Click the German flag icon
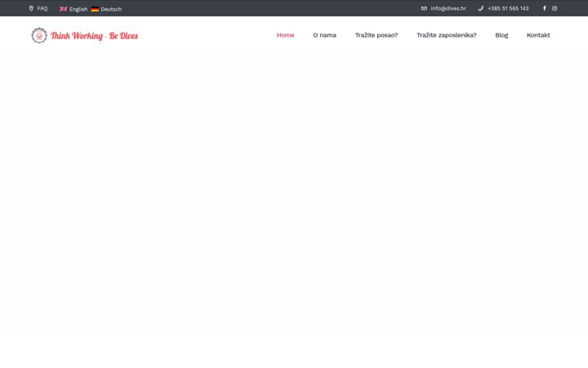Image resolution: width=588 pixels, height=368 pixels. [95, 9]
